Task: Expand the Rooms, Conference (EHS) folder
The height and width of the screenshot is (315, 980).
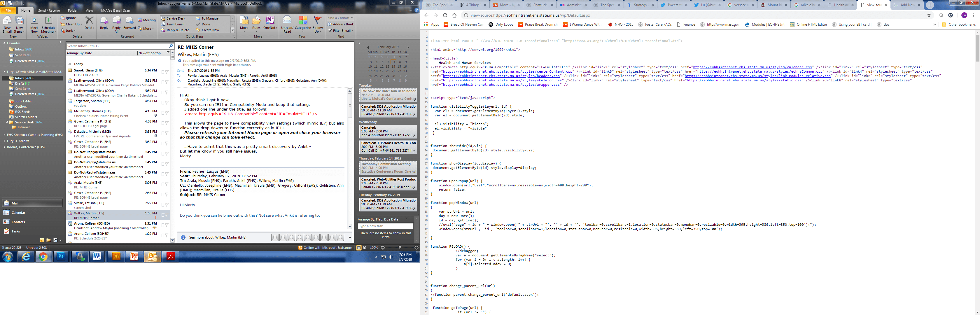Action: pos(4,147)
